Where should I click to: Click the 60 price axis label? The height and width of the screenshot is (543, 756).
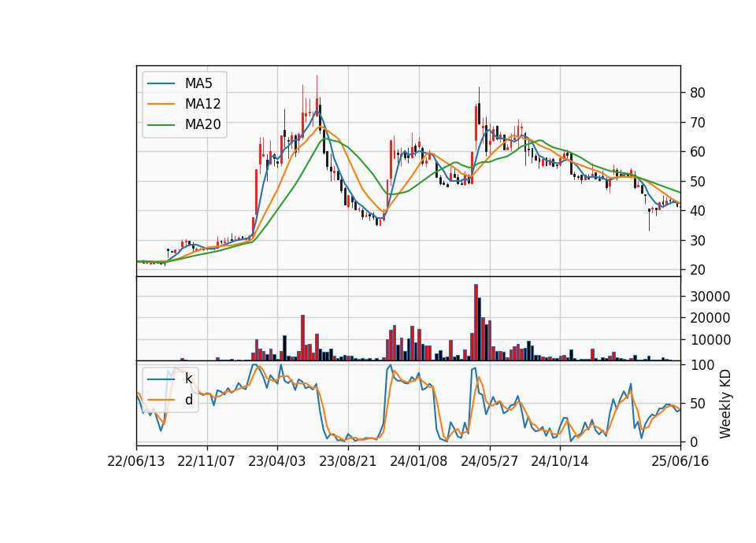coord(697,152)
